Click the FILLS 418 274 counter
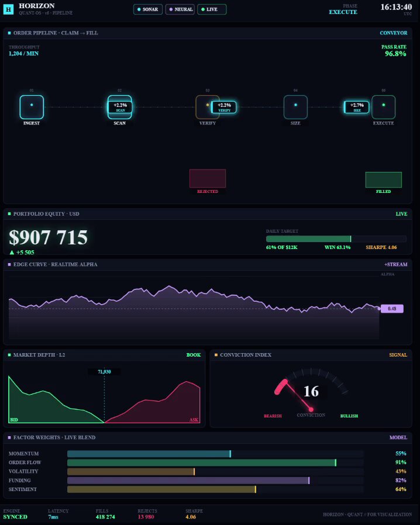This screenshot has height=525, width=420. coord(105,514)
